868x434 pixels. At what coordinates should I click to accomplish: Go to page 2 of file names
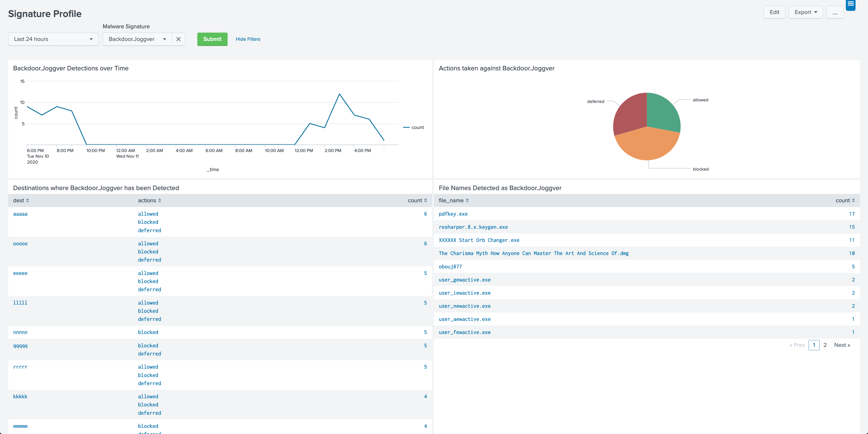pos(825,345)
